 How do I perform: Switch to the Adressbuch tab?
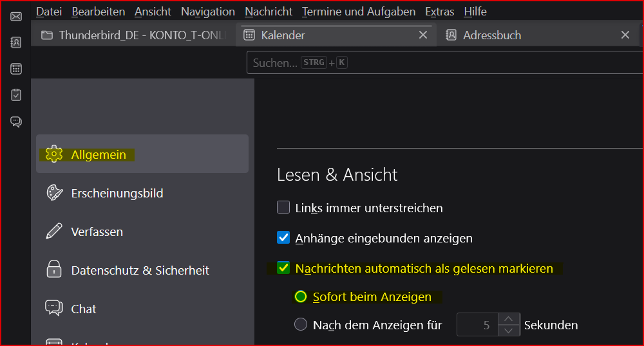[x=539, y=35]
